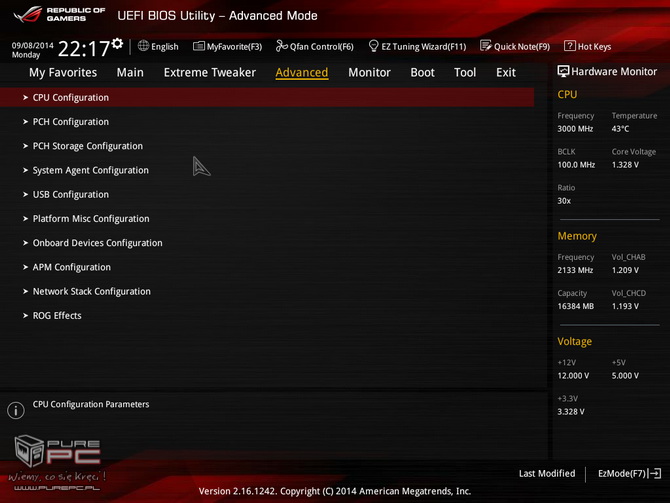Screen dimensions: 670x503
Task: Click the Hardware Monitor screen icon
Action: coord(563,71)
